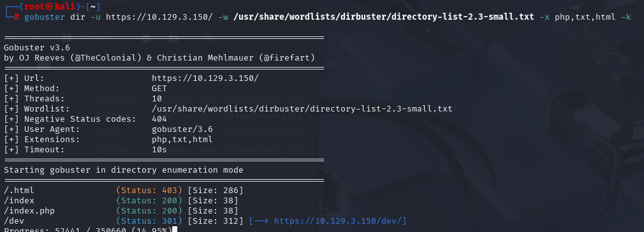Click the Gobuster v3.6 banner text
The image size is (644, 232).
[37, 48]
